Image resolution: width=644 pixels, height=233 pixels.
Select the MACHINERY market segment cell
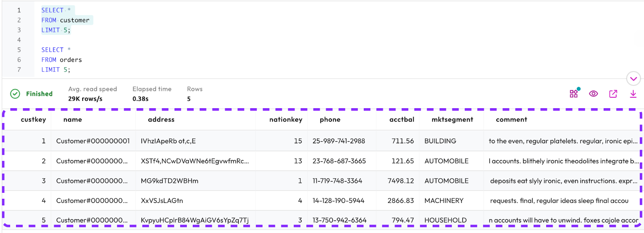(x=444, y=200)
